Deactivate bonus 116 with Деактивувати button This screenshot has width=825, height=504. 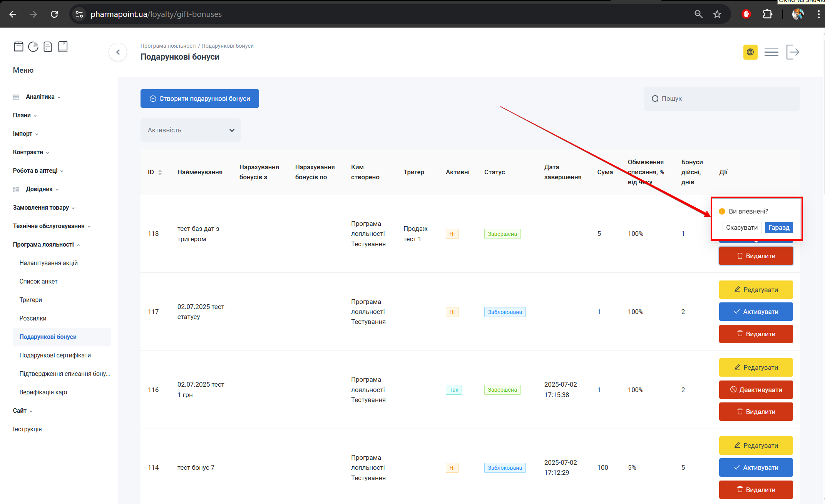pyautogui.click(x=755, y=390)
